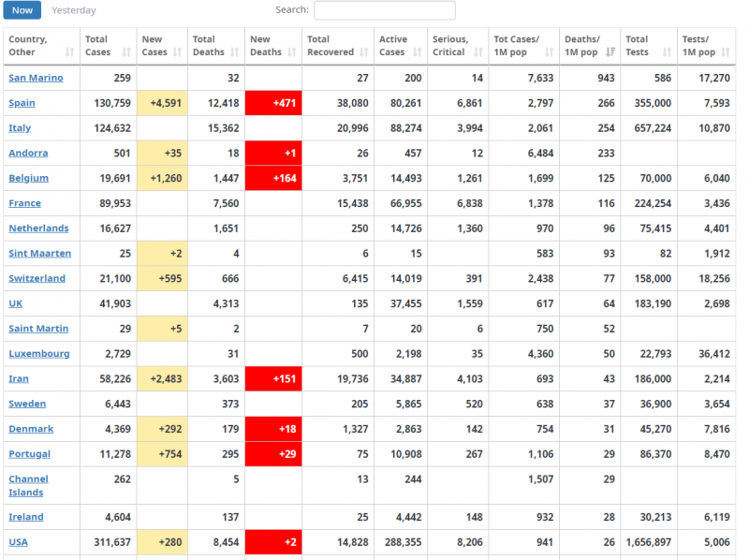Follow the Switzerland link
Viewport: 749px width, 560px height.
click(x=37, y=278)
